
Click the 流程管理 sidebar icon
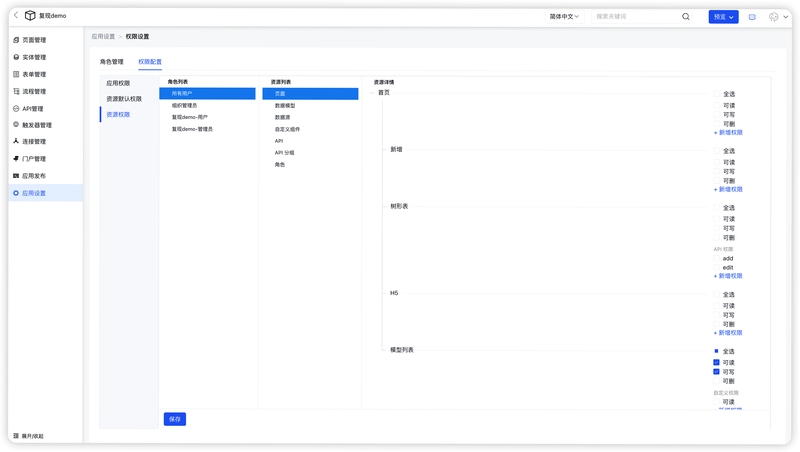pyautogui.click(x=16, y=91)
